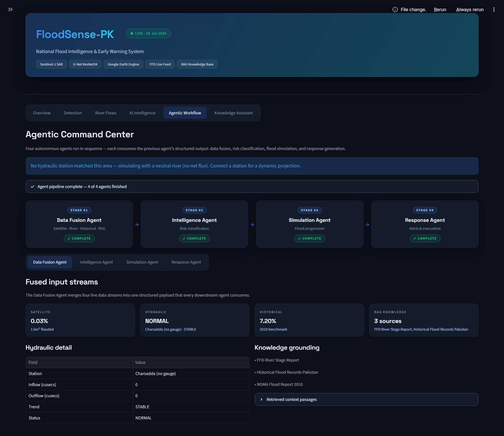The height and width of the screenshot is (436, 504).
Task: Click the U-Net ResNet34 chip
Action: 85,64
